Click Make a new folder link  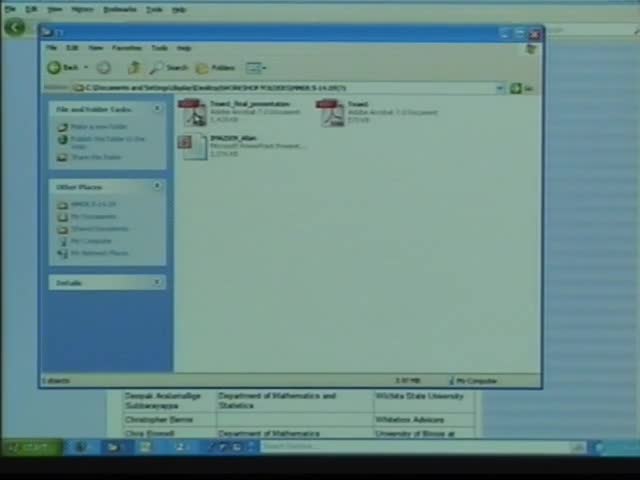99,127
